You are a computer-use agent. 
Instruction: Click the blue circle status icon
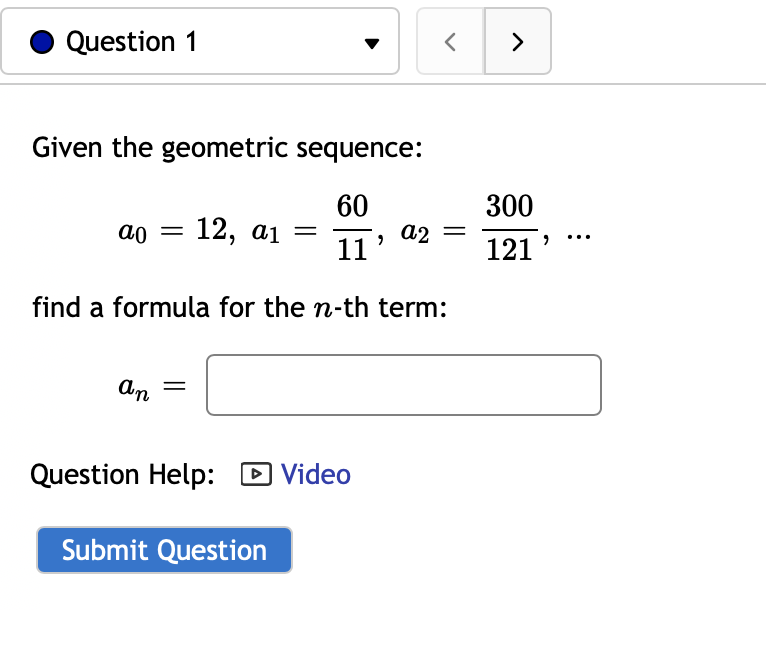coord(43,42)
